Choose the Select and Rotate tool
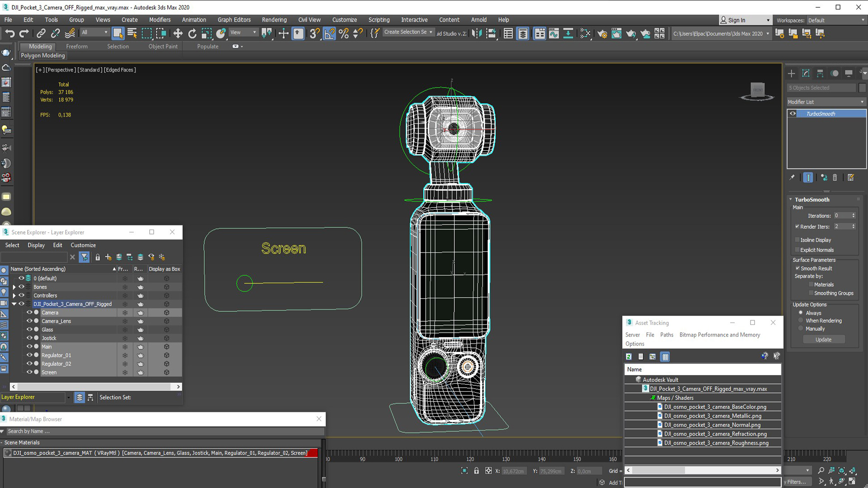The width and height of the screenshot is (868, 488). coord(192,33)
